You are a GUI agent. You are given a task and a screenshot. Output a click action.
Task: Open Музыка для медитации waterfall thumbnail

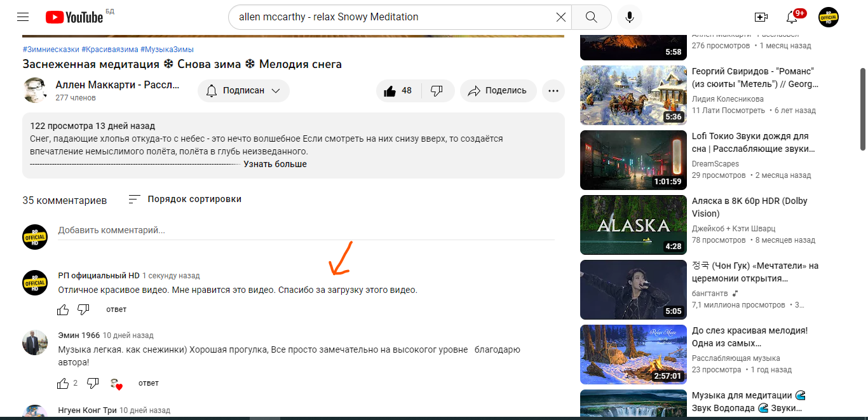point(634,403)
